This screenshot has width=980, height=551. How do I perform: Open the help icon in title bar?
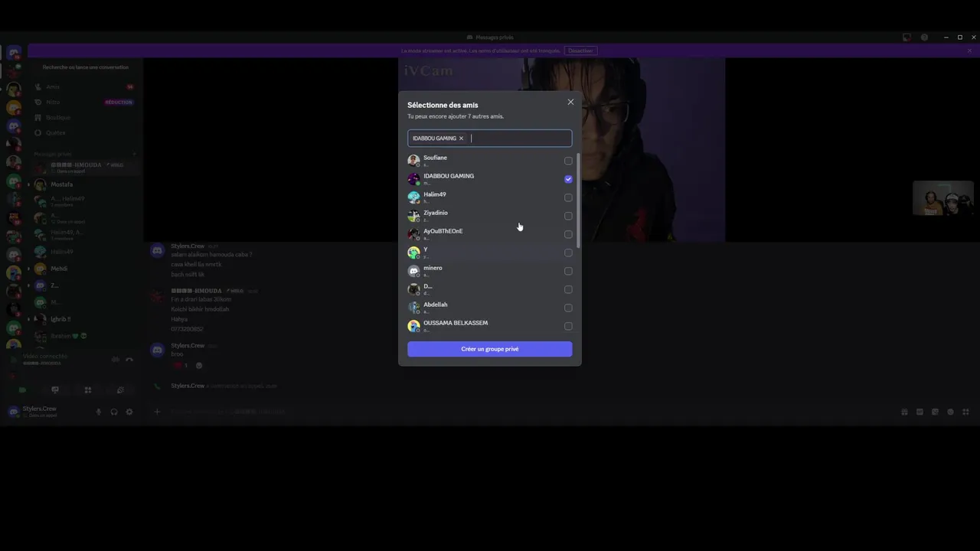coord(924,37)
